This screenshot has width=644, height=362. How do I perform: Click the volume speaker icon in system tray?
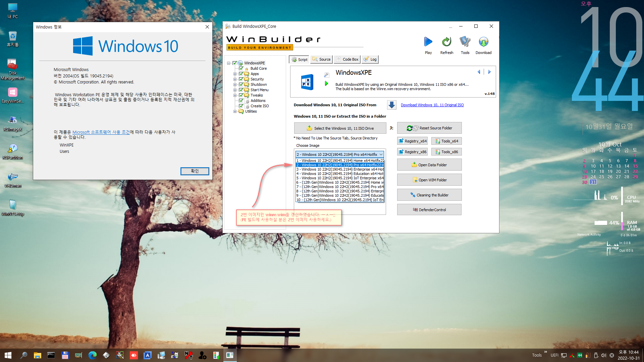tap(604, 355)
